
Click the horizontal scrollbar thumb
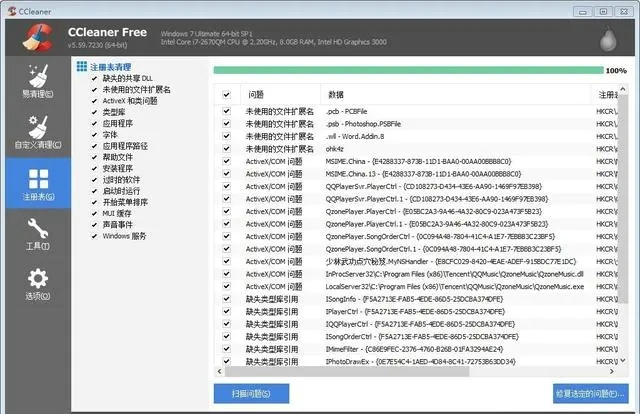[x=347, y=372]
